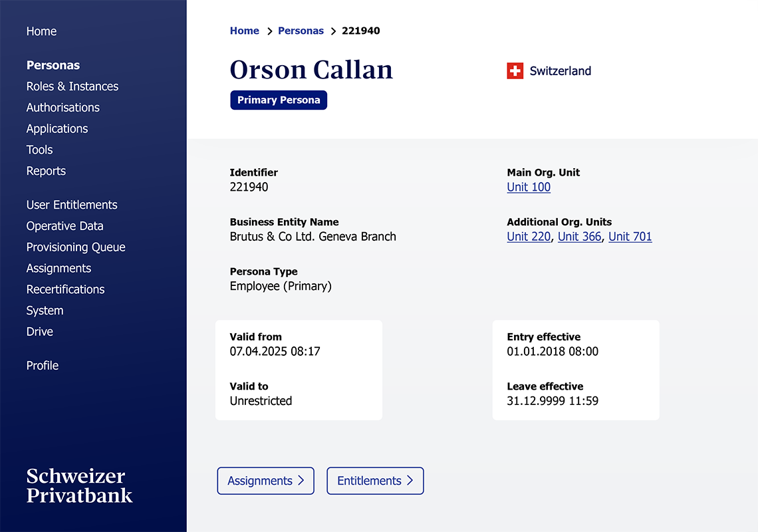The image size is (758, 532).
Task: Select the Primary Persona badge
Action: pos(279,100)
